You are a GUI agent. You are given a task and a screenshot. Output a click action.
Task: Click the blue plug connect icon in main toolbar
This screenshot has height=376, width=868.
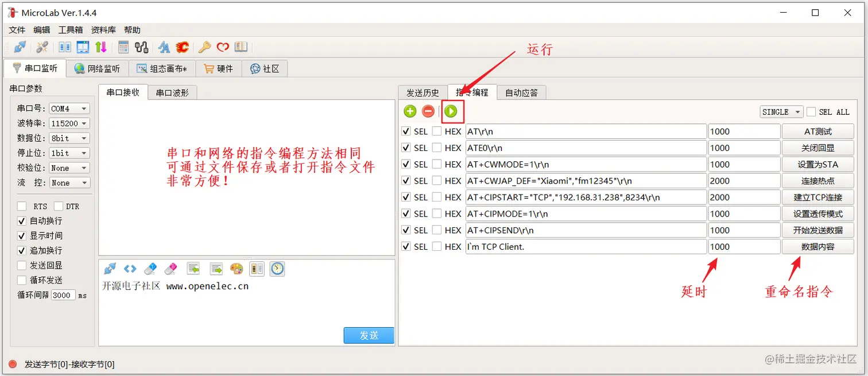20,47
